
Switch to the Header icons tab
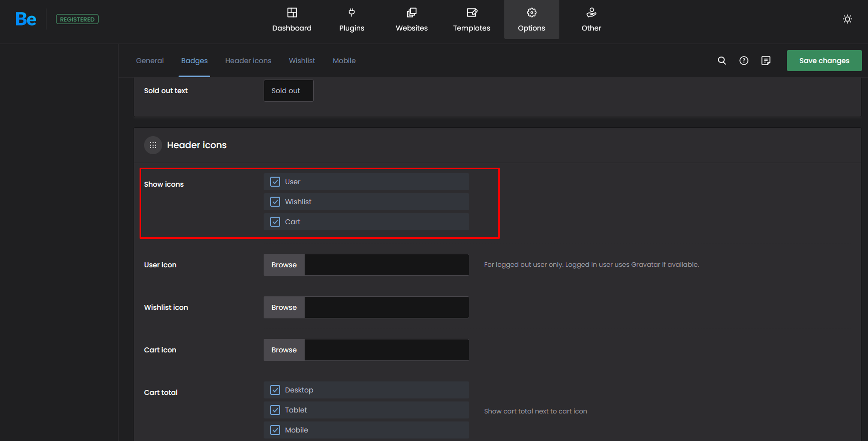click(x=248, y=61)
